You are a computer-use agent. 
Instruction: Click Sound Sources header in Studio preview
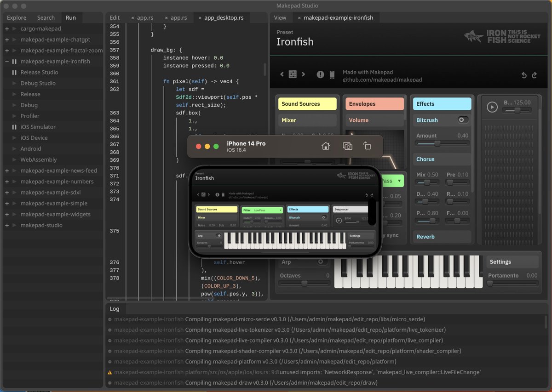[x=307, y=104]
